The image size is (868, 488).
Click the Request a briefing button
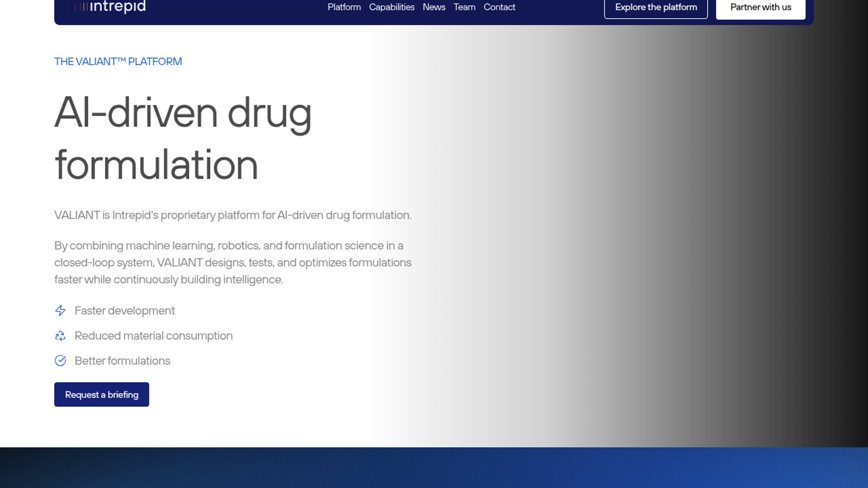click(102, 394)
